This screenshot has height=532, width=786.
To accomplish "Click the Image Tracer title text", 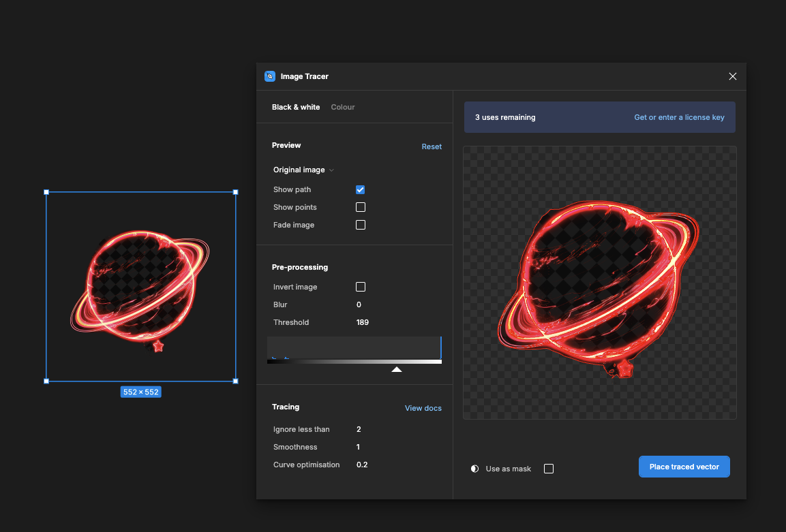I will click(x=305, y=76).
